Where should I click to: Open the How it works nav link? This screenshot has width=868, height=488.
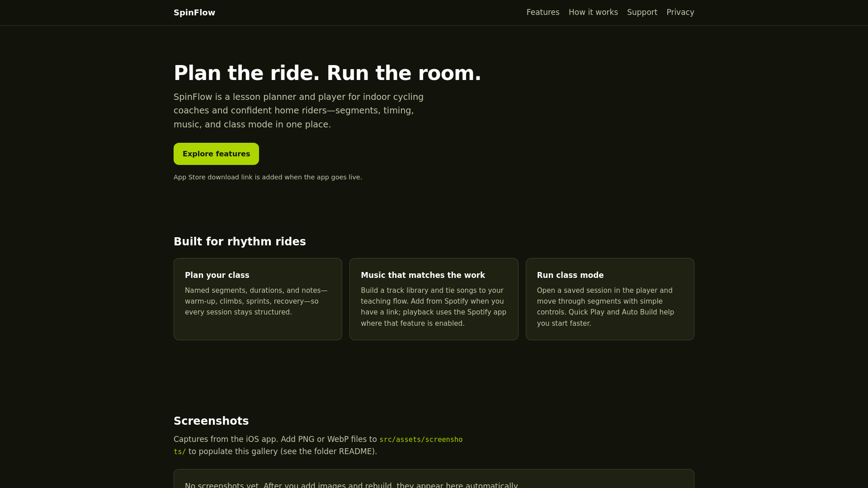pyautogui.click(x=593, y=12)
